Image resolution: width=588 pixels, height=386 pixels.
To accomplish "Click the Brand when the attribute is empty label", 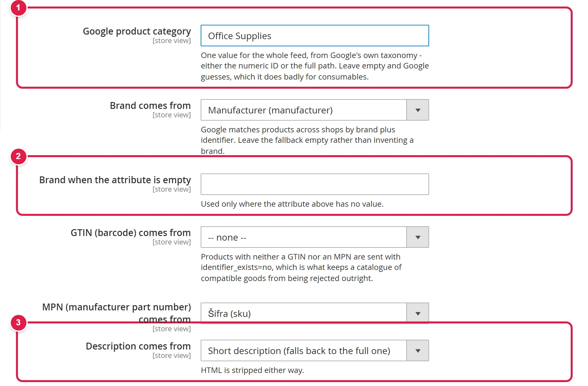I will pos(115,180).
